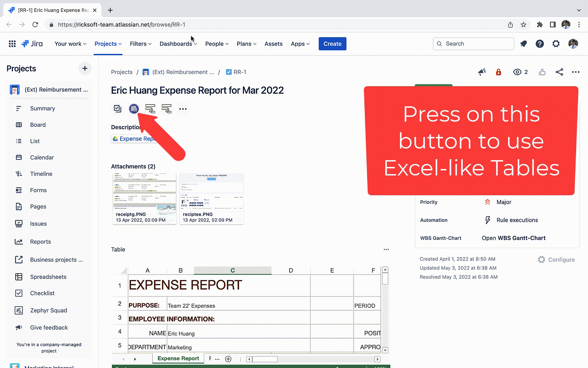Screen dimensions: 588x368
Task: Click the browser share page icon
Action: [510, 25]
